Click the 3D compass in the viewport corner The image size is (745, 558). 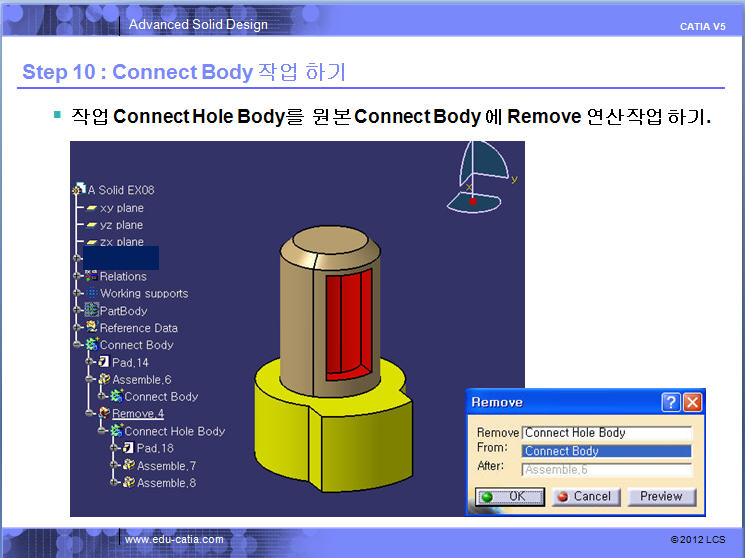click(x=481, y=178)
